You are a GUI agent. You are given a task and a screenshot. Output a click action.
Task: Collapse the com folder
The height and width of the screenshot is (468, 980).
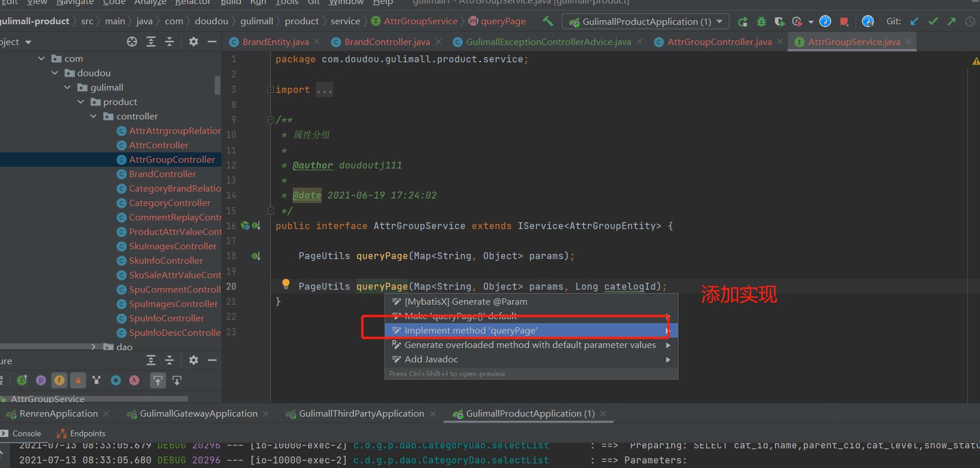coord(42,58)
